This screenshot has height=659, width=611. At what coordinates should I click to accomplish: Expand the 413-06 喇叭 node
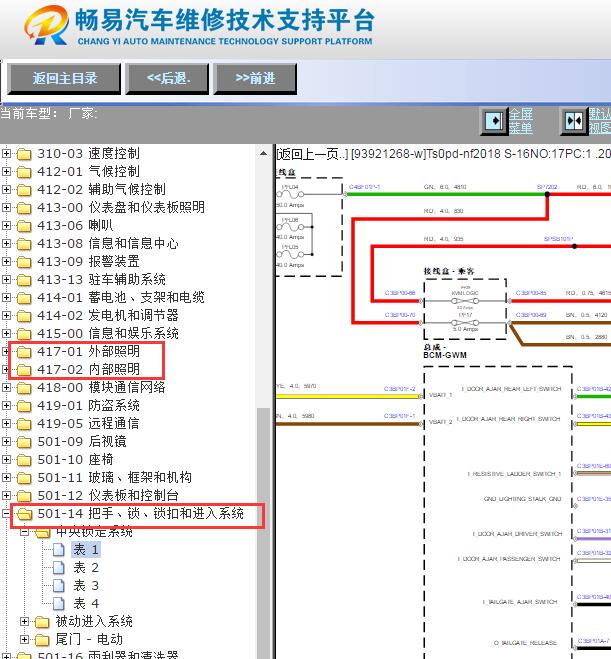[6, 225]
